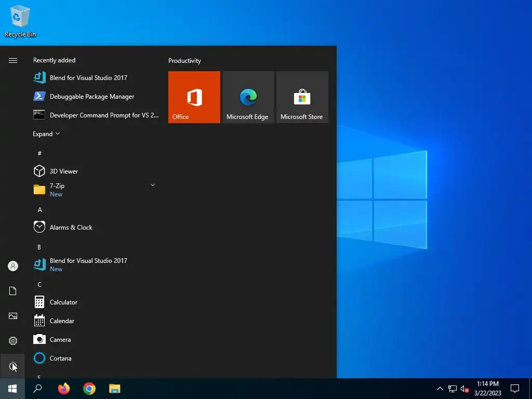Screen dimensions: 532x399
Task: Open Pictures from Start sidebar
Action: click(x=13, y=316)
